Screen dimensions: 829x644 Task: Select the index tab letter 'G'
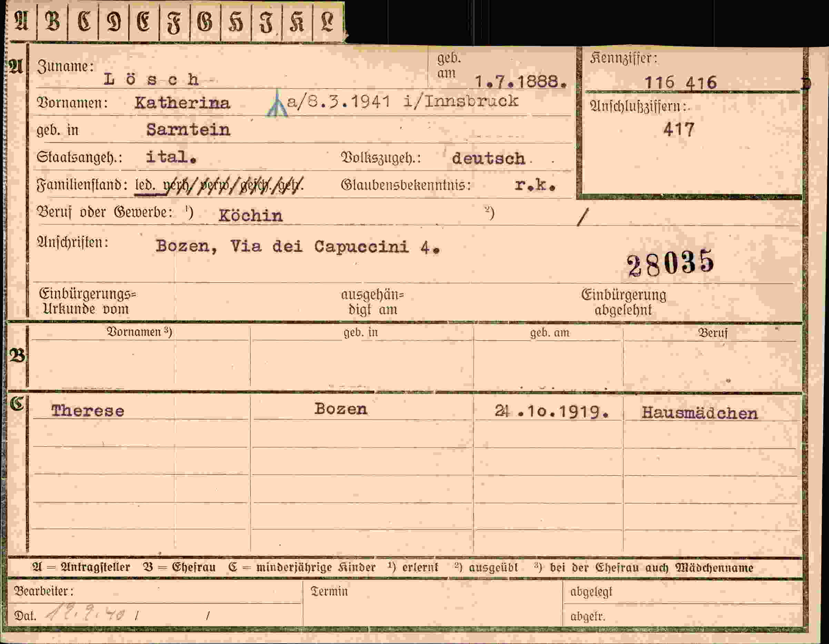(204, 22)
